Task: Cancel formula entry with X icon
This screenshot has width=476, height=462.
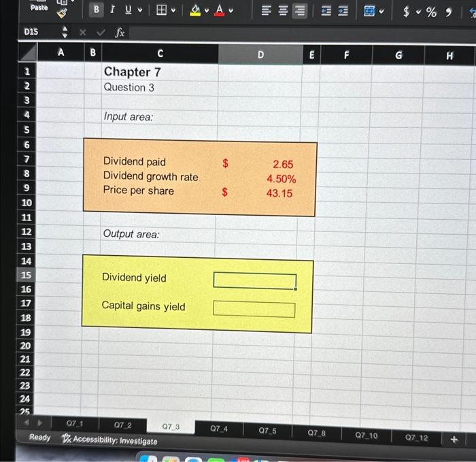Action: click(x=82, y=32)
